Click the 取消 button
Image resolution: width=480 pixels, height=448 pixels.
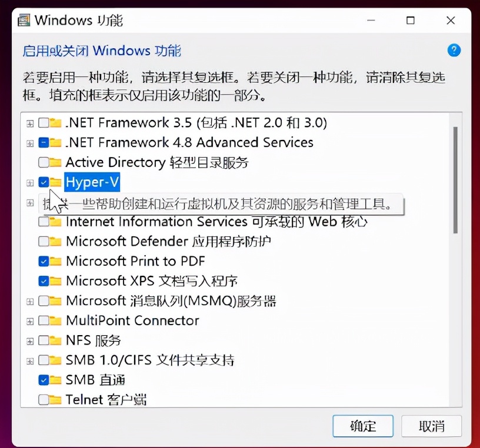pyautogui.click(x=431, y=426)
